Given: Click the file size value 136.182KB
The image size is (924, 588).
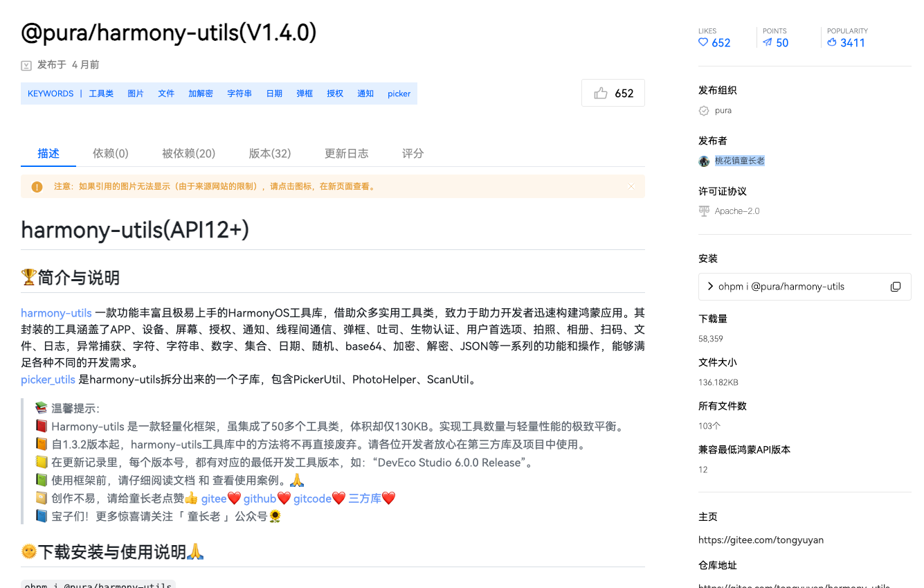Looking at the screenshot, I should [718, 383].
